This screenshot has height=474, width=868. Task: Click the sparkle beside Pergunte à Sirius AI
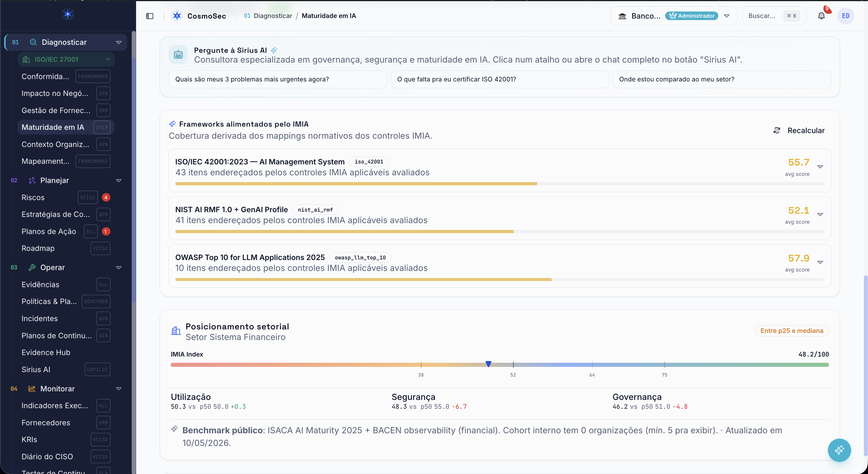(x=274, y=50)
